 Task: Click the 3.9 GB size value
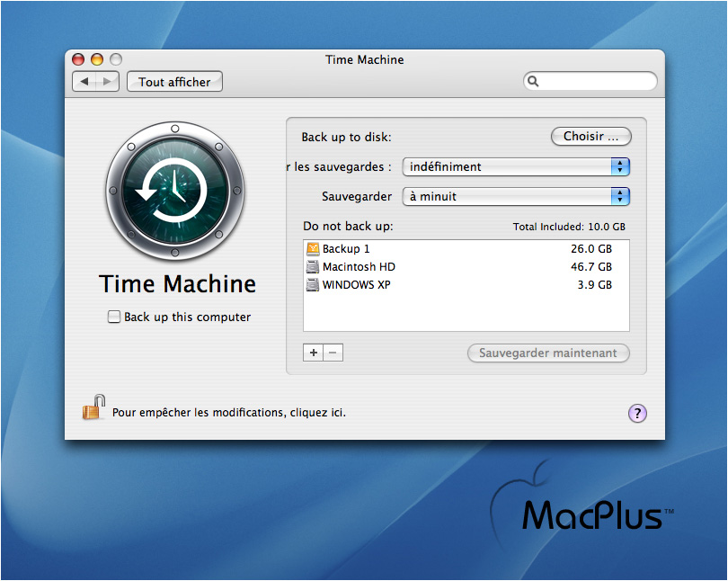(595, 285)
